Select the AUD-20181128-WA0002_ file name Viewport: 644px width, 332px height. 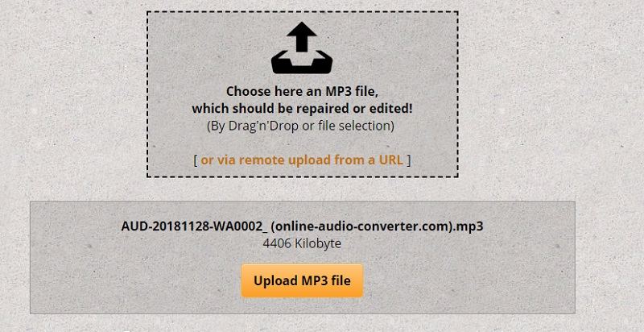tap(194, 226)
